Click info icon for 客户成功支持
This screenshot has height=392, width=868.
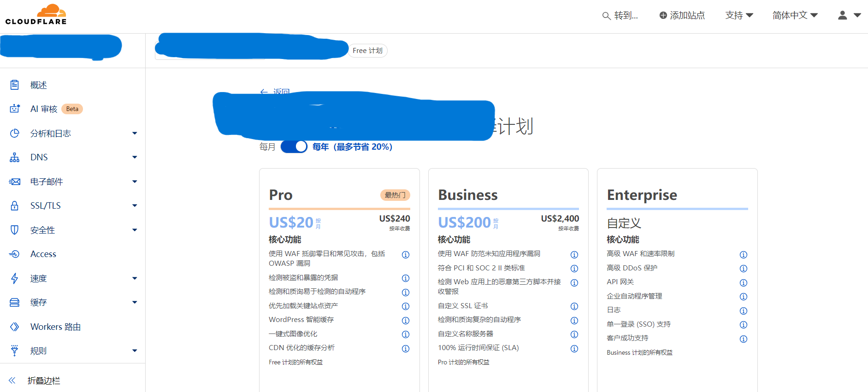(744, 339)
